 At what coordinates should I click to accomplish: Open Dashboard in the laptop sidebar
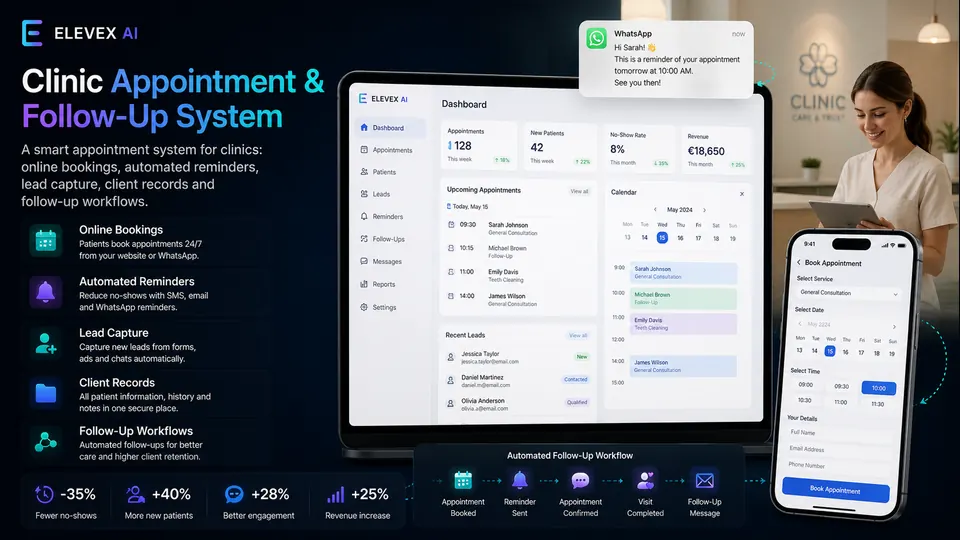[x=390, y=127]
